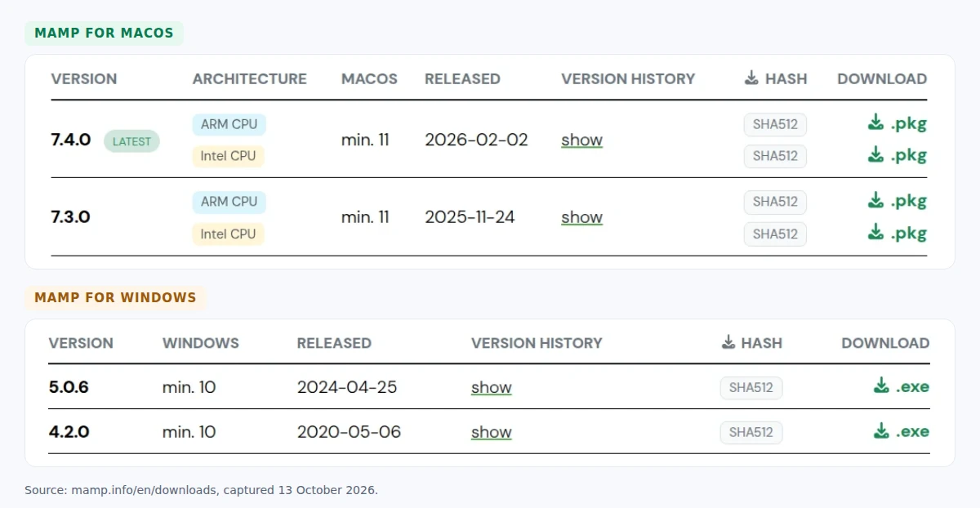The width and height of the screenshot is (980, 508).
Task: Download the 7.3.0 Intel CPU .pkg installer
Action: (897, 233)
